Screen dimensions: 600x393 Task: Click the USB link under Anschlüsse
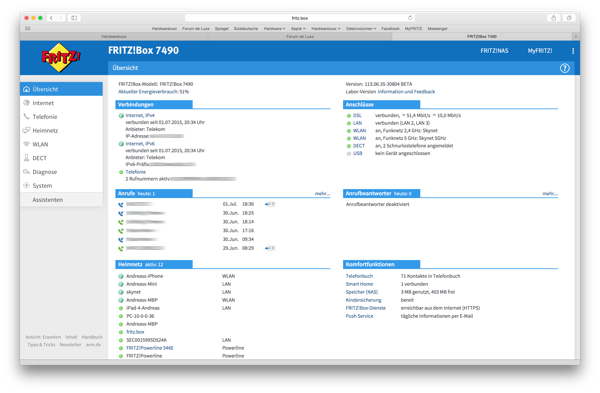357,153
